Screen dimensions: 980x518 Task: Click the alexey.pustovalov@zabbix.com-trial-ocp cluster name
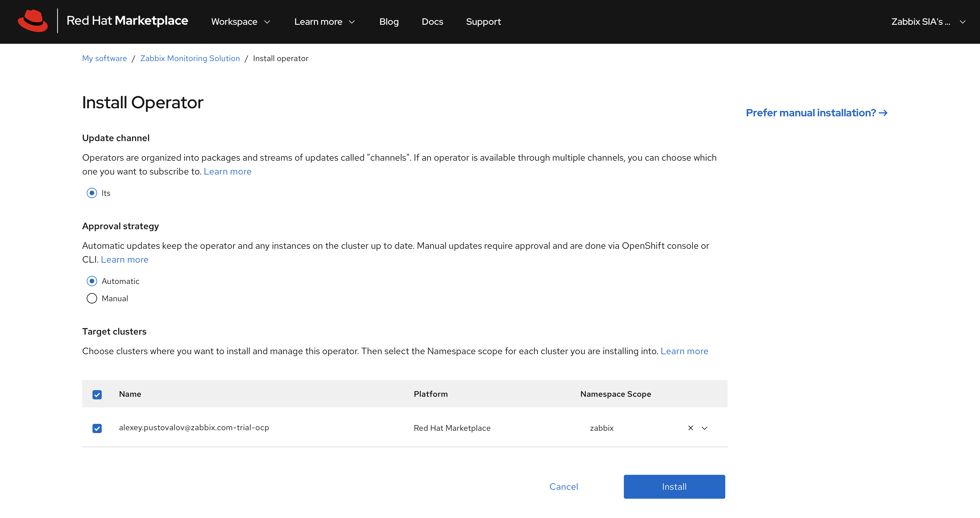click(194, 428)
